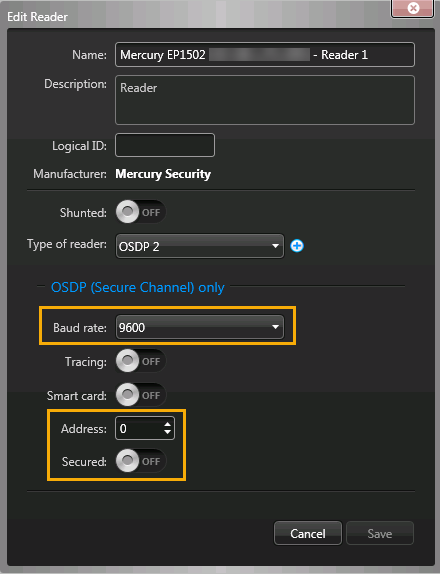
Task: Expand the Baud rate dropdown
Action: (200, 327)
